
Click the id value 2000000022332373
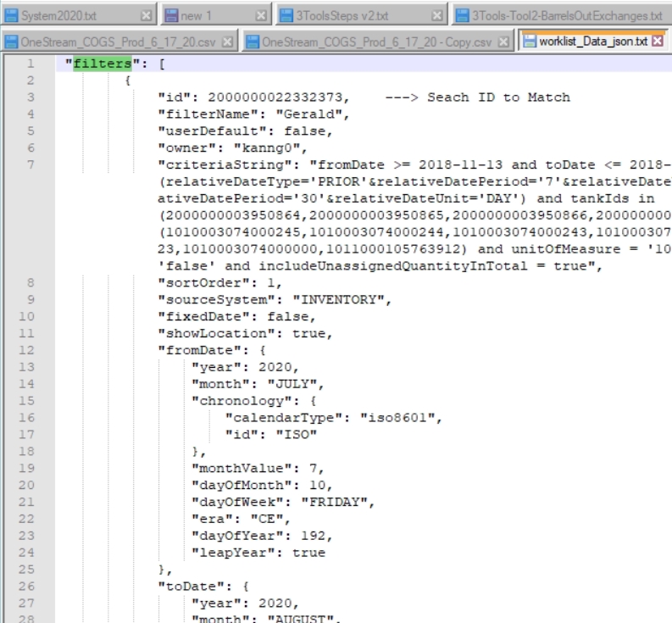click(x=275, y=97)
